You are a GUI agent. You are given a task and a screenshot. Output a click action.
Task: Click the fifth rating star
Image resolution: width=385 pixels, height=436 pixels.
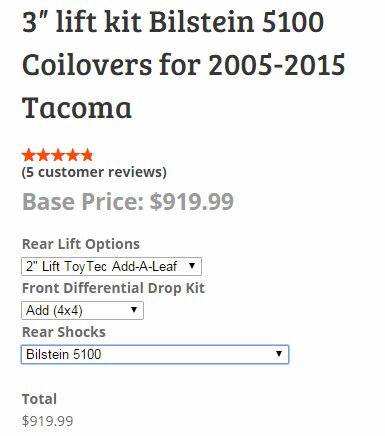[x=87, y=155]
